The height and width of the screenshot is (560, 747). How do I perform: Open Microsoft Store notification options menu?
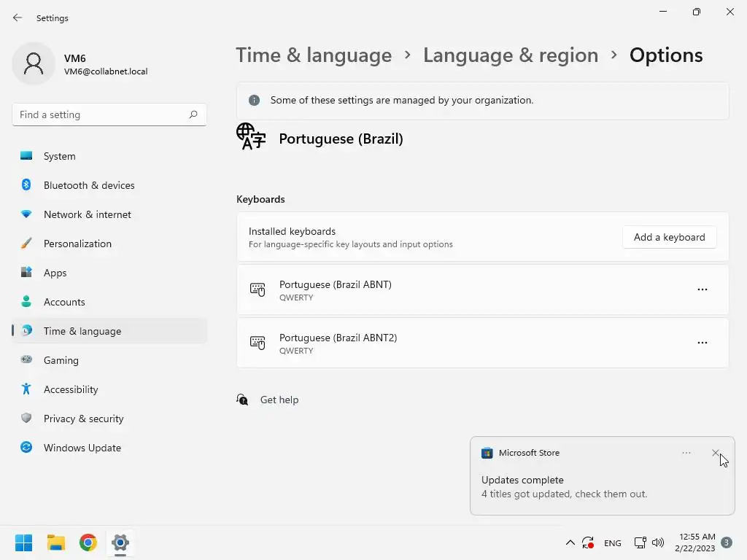[x=686, y=453]
